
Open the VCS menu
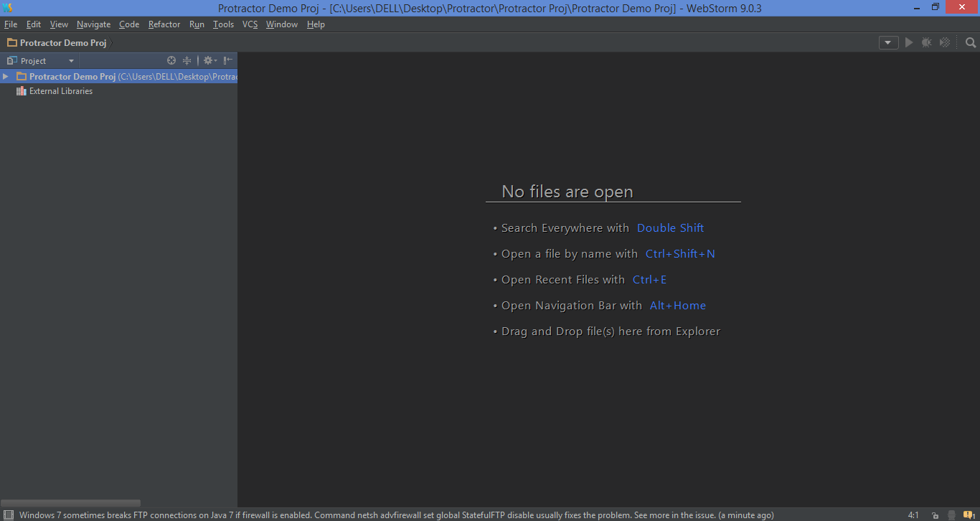click(249, 24)
